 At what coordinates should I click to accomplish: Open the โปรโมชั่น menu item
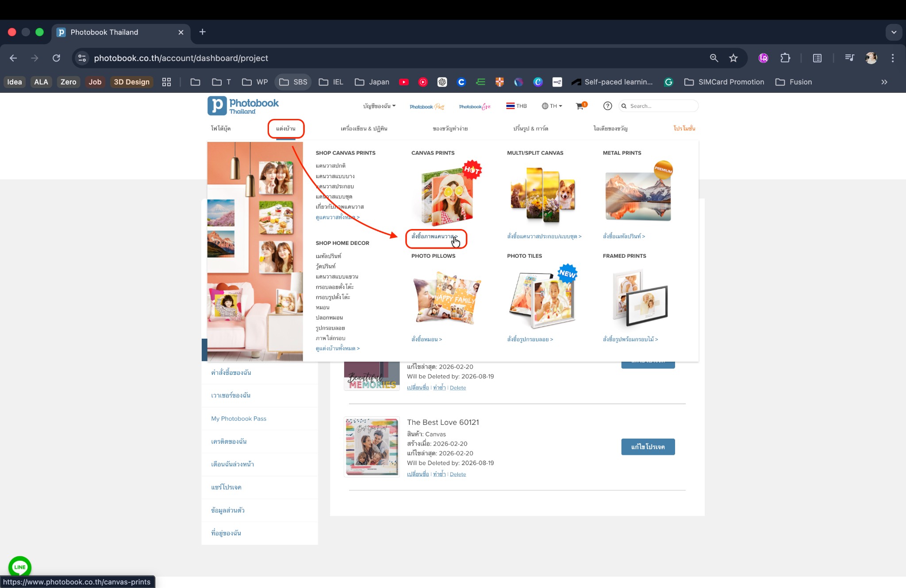[x=684, y=129]
